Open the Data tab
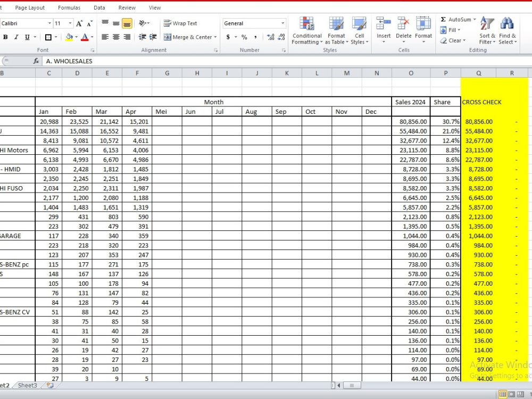The image size is (532, 399). click(x=99, y=7)
